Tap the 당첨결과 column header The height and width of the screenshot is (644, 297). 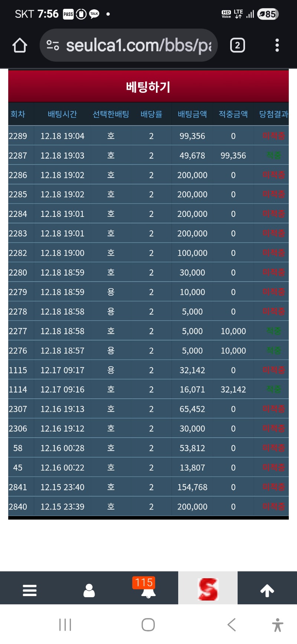[x=274, y=114]
